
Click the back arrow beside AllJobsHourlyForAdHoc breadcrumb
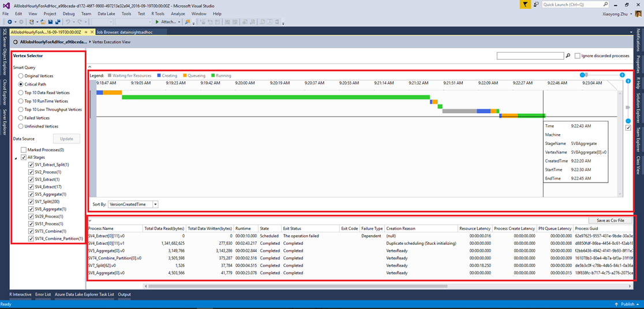pyautogui.click(x=15, y=42)
